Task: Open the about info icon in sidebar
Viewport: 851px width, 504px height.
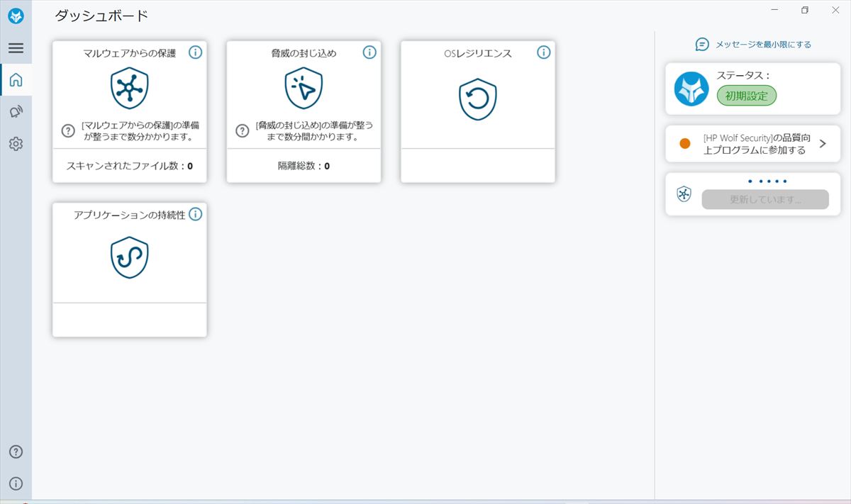Action: tap(16, 483)
